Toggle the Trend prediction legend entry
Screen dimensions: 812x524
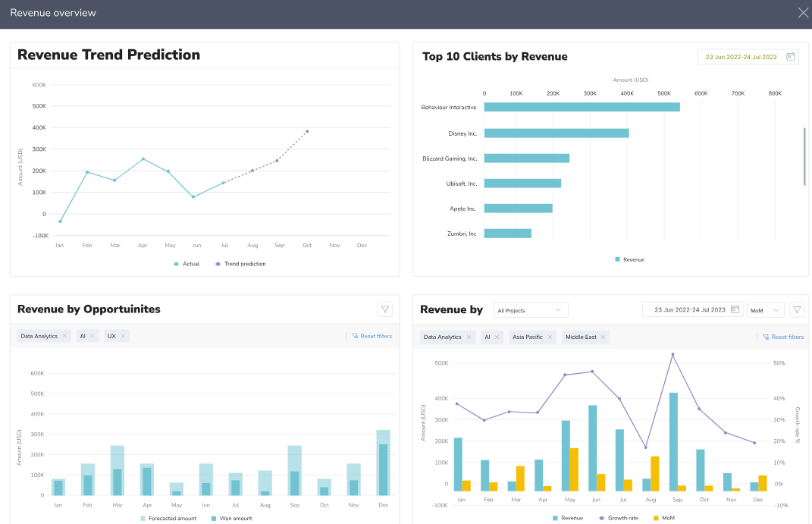[x=240, y=263]
